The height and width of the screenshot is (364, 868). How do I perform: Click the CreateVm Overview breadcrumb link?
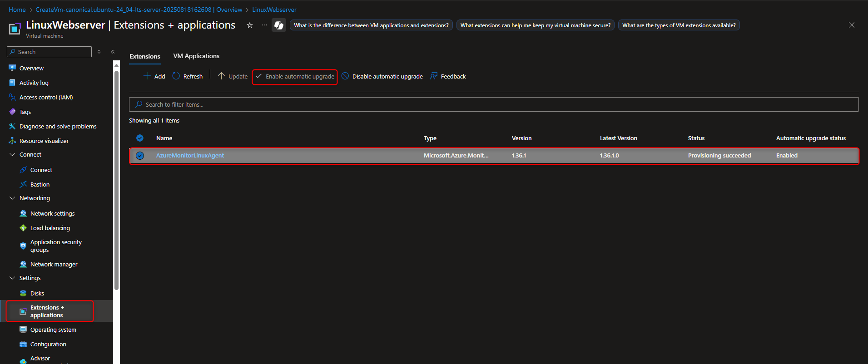(139, 10)
